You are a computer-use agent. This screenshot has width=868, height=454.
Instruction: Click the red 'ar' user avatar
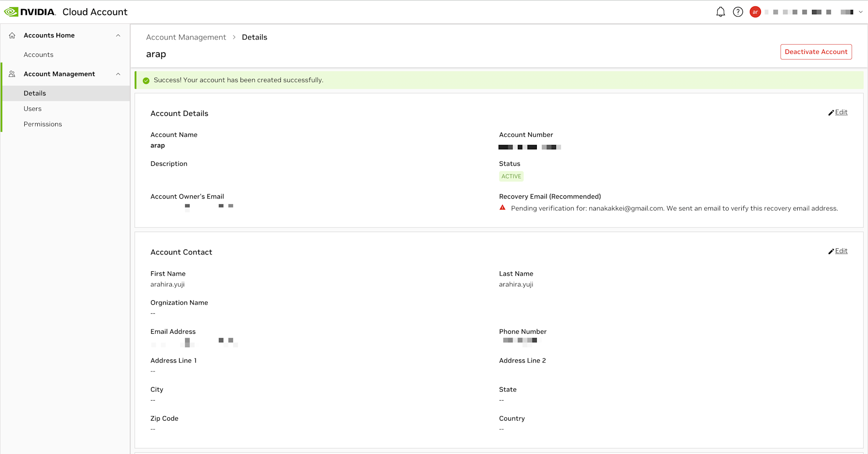click(x=755, y=12)
